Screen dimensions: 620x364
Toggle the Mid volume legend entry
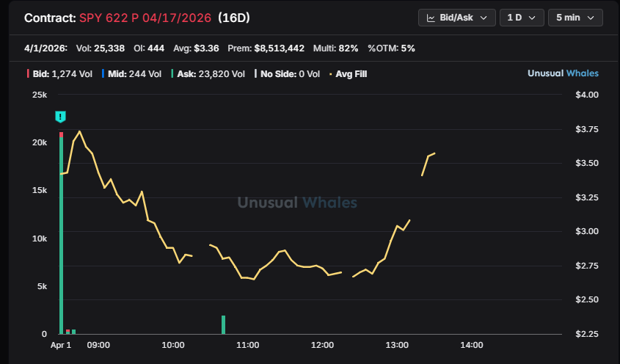coord(131,74)
